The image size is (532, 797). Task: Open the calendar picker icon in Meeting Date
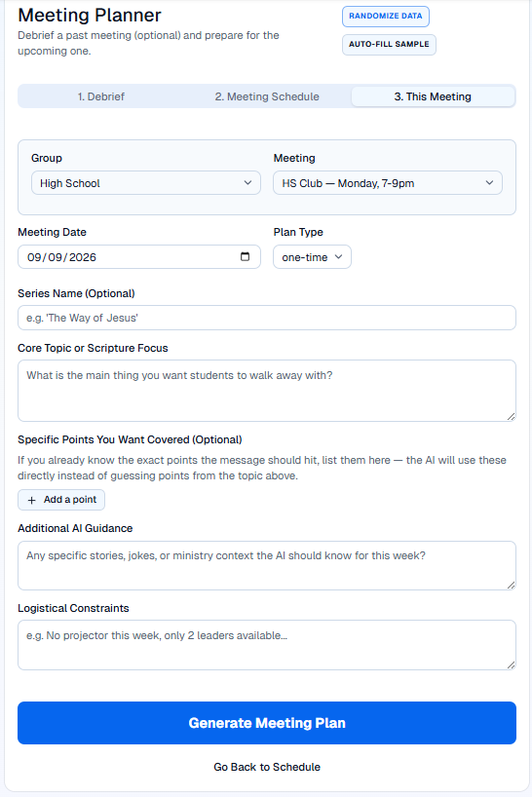(x=245, y=256)
